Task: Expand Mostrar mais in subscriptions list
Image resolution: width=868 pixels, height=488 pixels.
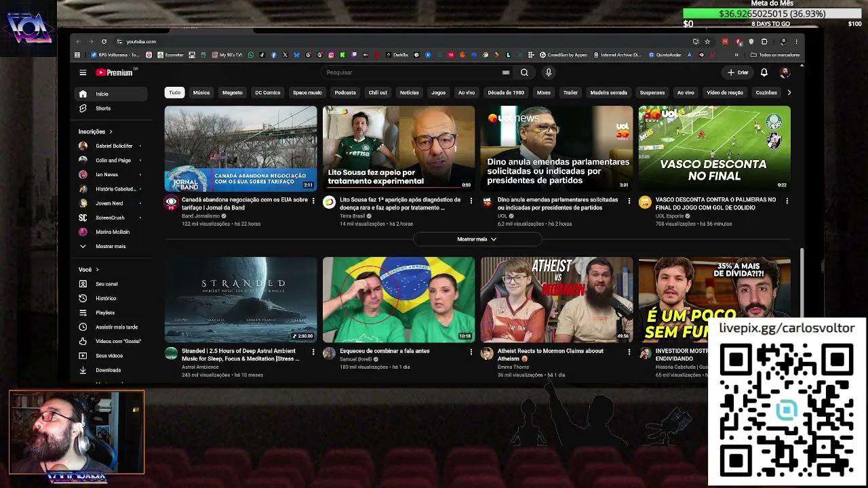Action: (111, 246)
